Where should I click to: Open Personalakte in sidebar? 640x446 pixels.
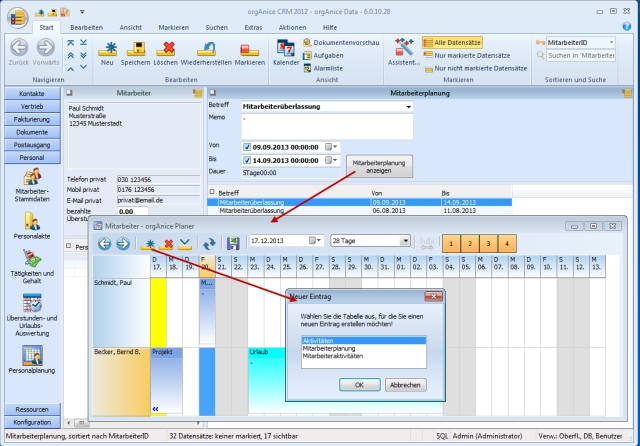click(x=32, y=225)
